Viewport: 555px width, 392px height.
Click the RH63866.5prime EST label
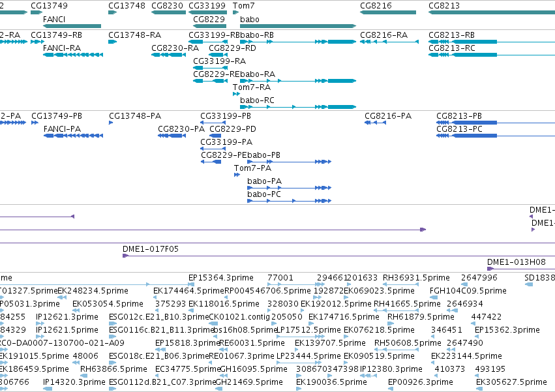(x=113, y=369)
